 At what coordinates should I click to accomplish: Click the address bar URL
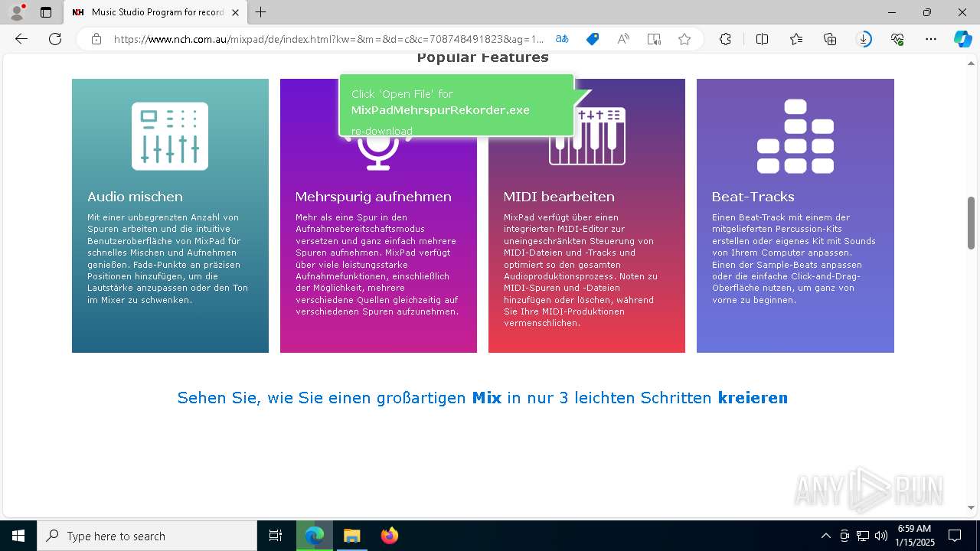pos(328,39)
